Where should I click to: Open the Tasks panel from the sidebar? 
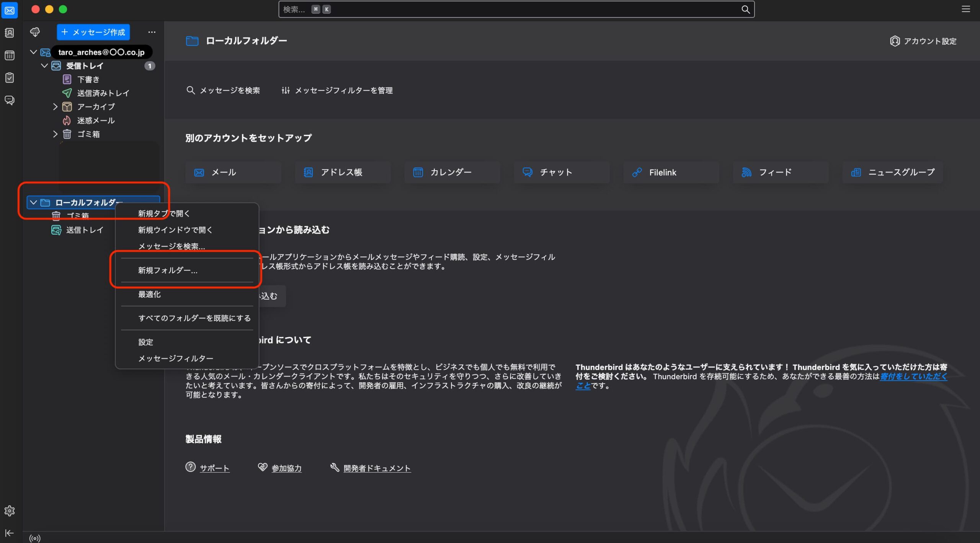tap(10, 78)
